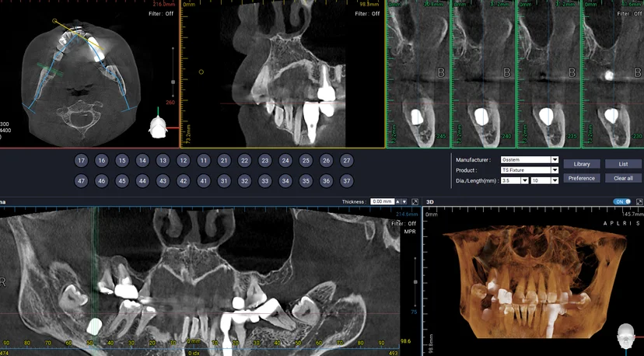Viewport: 644px width, 356px height.
Task: Select tooth number 44
Action: pyautogui.click(x=142, y=181)
